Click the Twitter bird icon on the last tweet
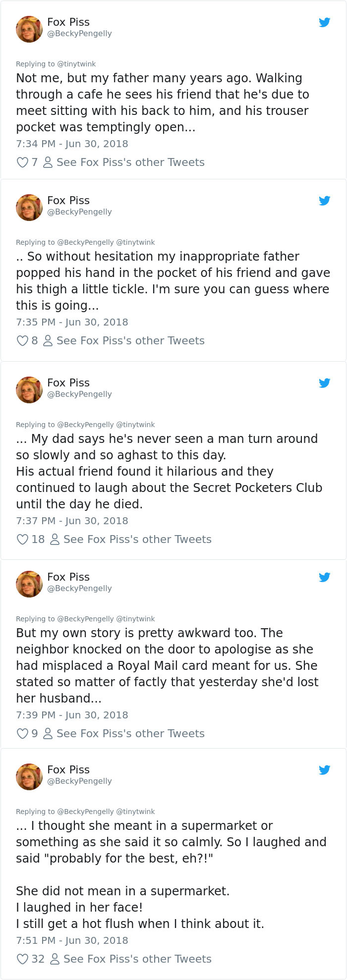Screen dimensions: 347x980 [325, 770]
